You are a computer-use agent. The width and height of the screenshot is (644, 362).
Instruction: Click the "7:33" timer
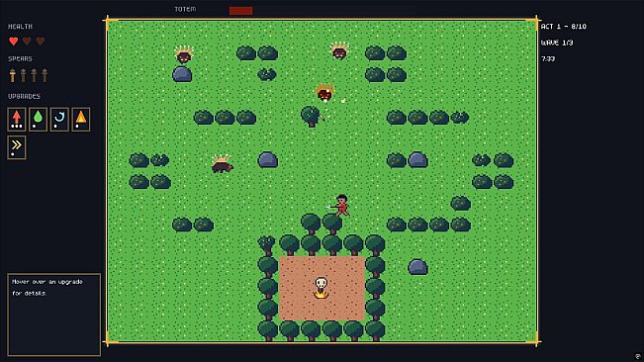click(548, 59)
